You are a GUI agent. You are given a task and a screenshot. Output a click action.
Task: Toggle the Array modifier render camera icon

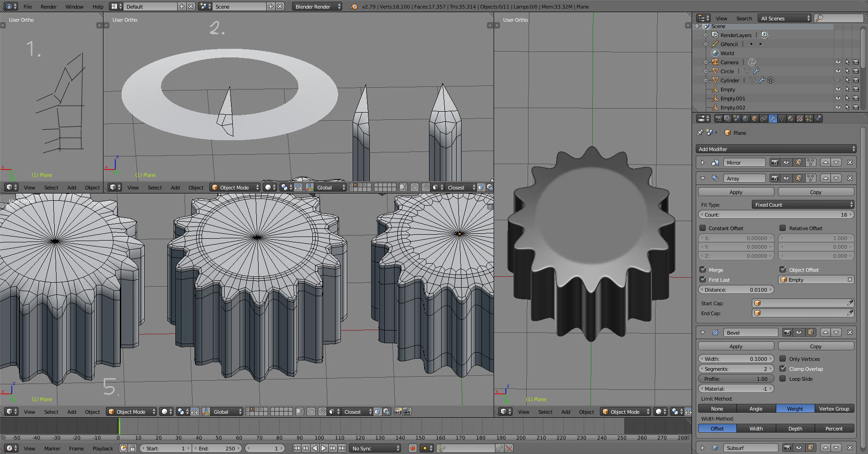pyautogui.click(x=775, y=178)
